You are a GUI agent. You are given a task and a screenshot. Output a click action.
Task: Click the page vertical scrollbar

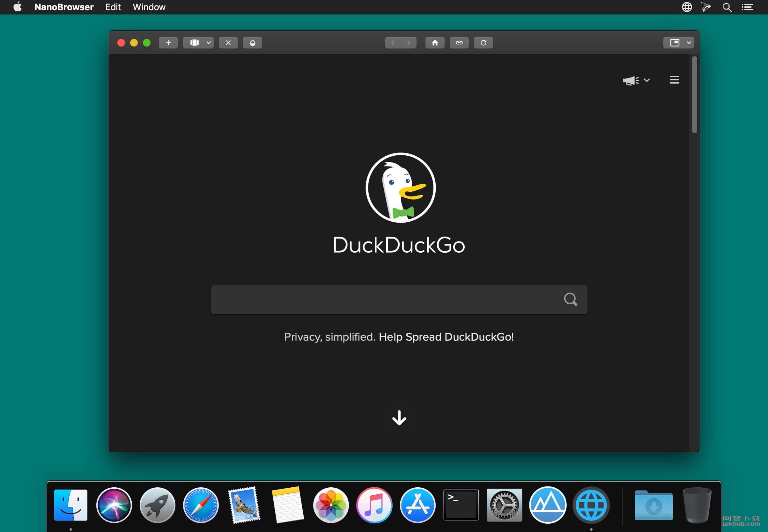(x=694, y=95)
